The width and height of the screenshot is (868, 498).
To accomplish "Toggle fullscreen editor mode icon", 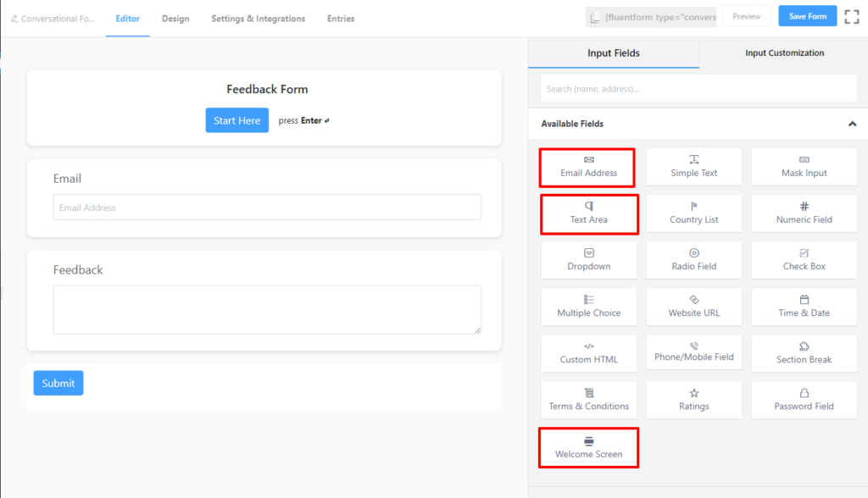I will 851,17.
